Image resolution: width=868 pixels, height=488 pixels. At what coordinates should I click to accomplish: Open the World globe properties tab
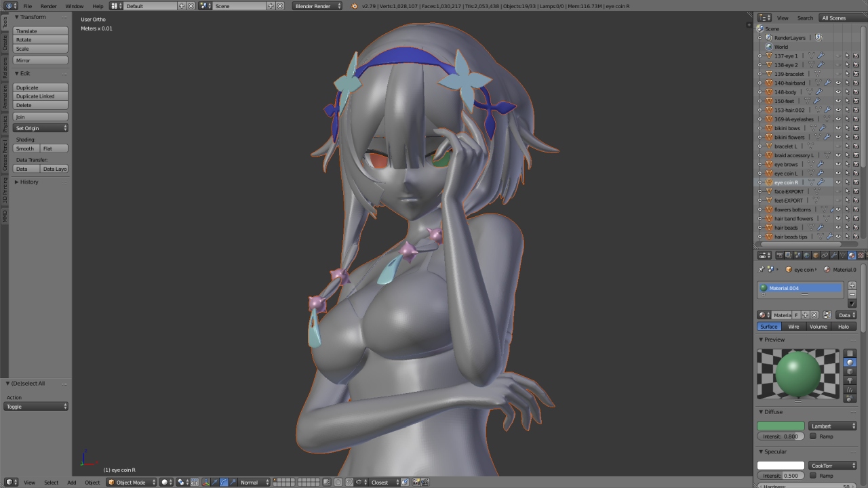[806, 256]
